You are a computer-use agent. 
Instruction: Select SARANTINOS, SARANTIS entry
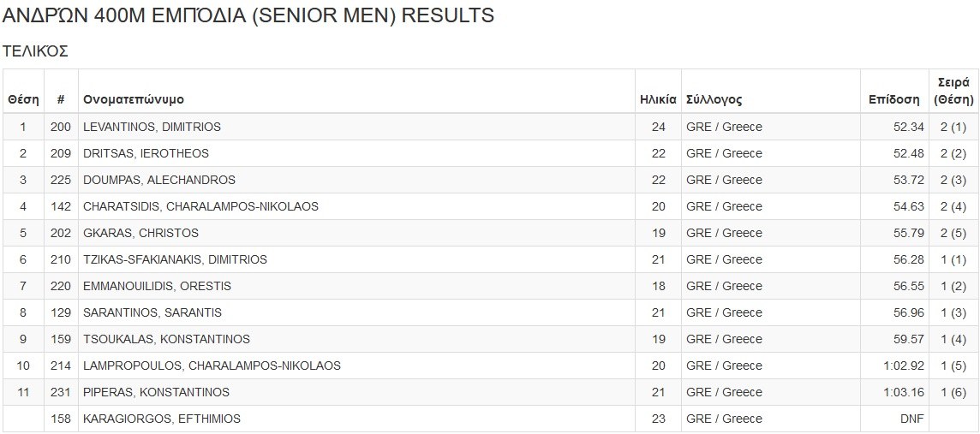pos(152,312)
